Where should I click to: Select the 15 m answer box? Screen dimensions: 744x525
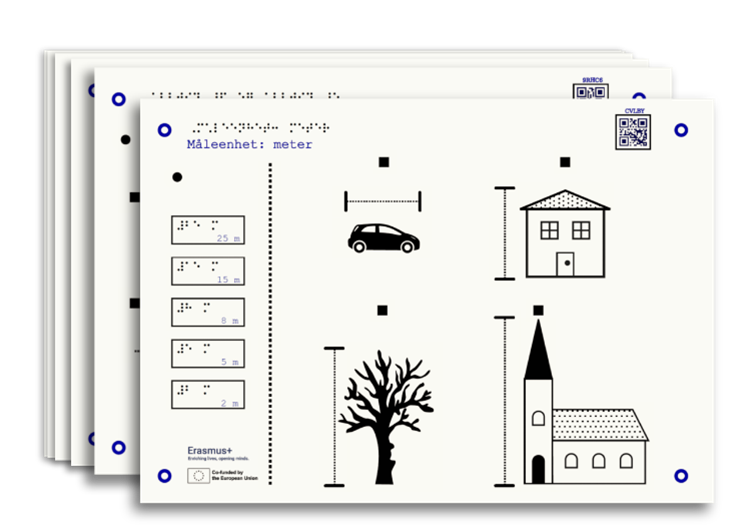pyautogui.click(x=208, y=271)
